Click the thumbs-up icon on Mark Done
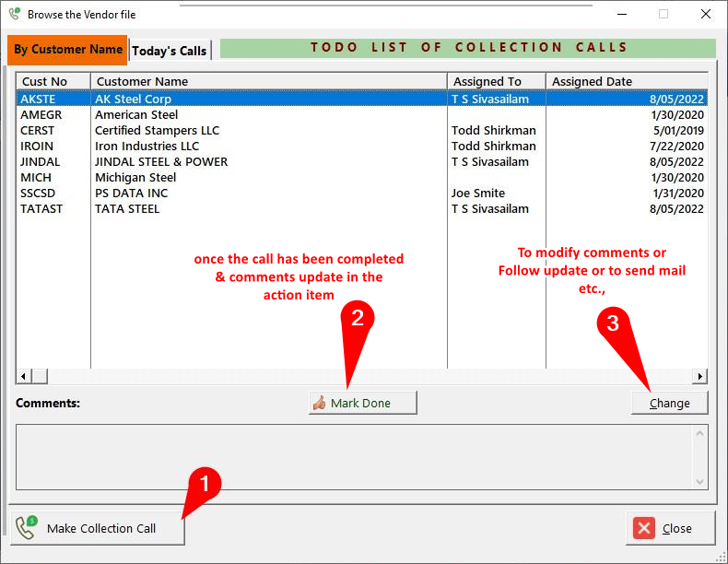The height and width of the screenshot is (564, 728). pyautogui.click(x=320, y=403)
